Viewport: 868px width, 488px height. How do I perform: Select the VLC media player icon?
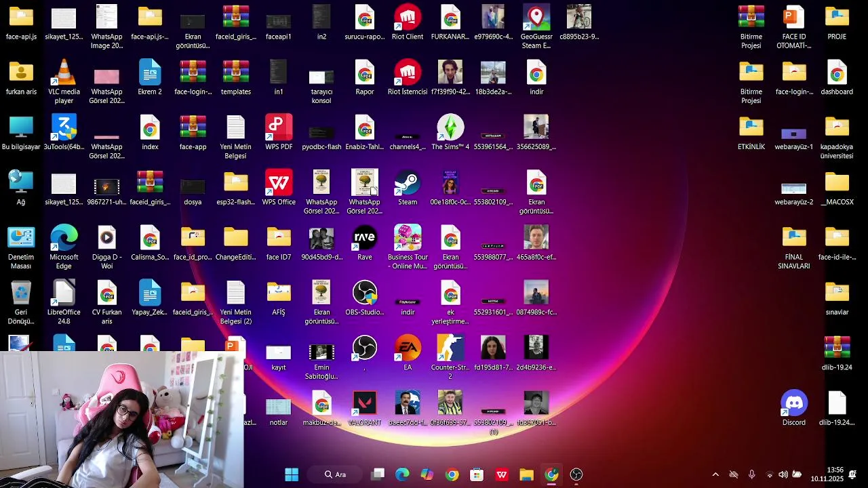click(x=64, y=82)
